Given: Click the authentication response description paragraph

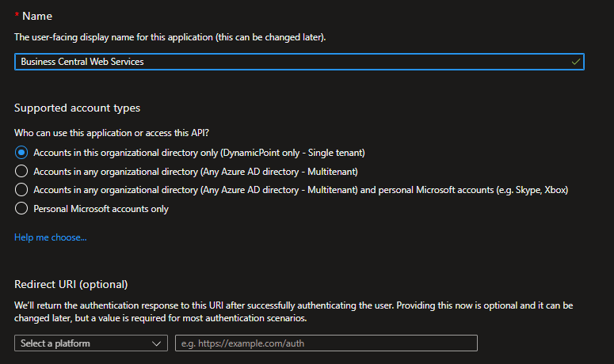Looking at the screenshot, I should pos(294,312).
